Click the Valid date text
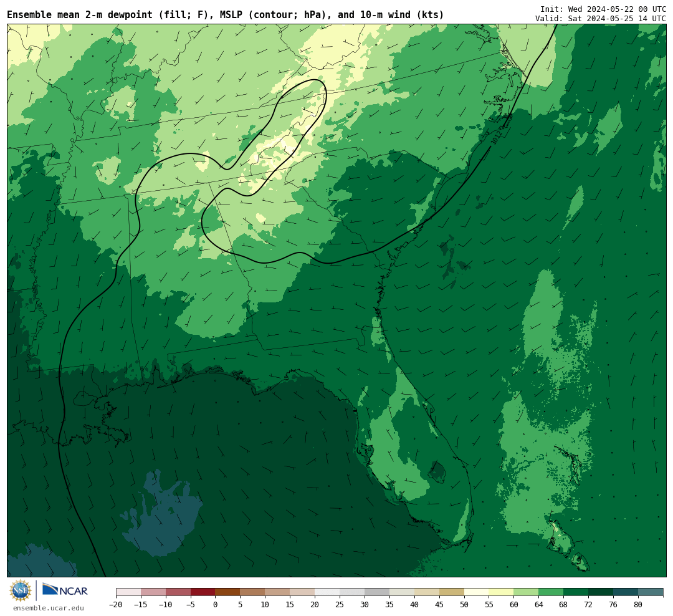The image size is (673, 616). click(x=600, y=19)
